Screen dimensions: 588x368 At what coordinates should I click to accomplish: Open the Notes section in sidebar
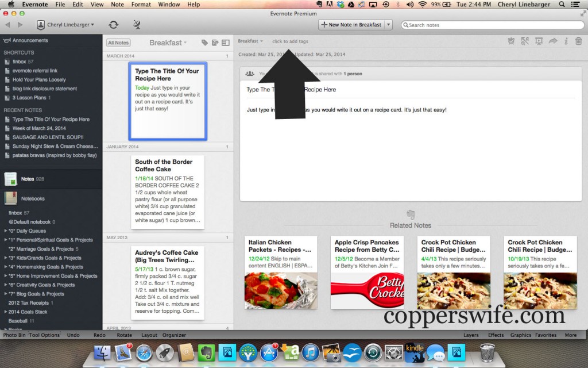[51, 179]
